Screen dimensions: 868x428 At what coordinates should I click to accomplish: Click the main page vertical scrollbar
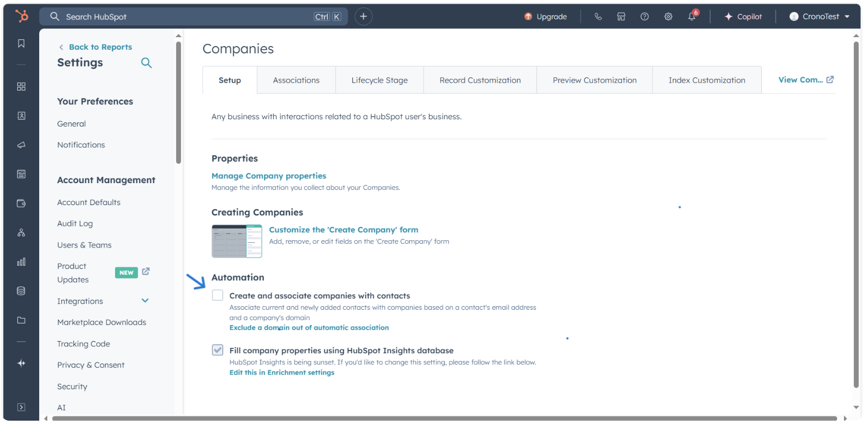click(856, 215)
